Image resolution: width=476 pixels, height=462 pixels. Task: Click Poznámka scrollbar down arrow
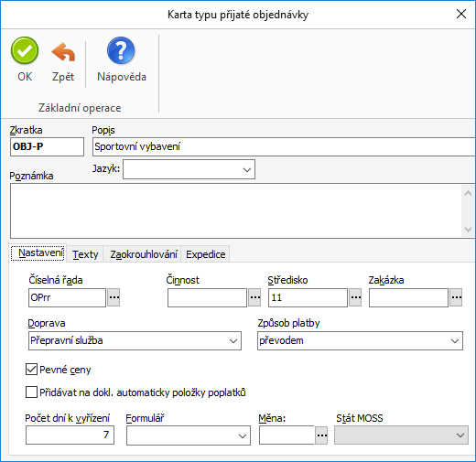[468, 229]
